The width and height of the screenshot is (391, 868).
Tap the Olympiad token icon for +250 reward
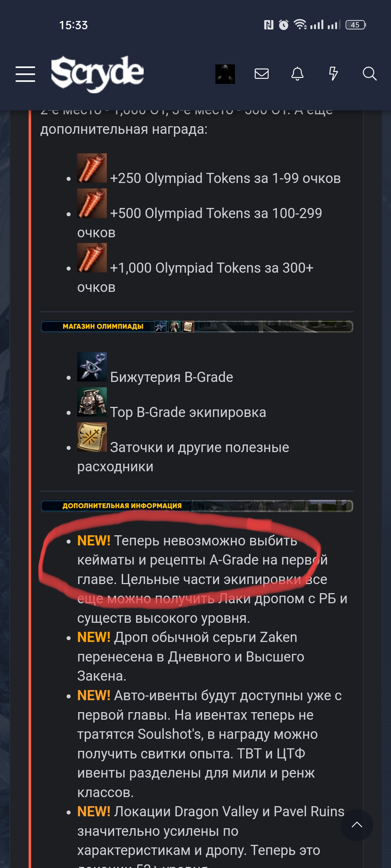92,168
